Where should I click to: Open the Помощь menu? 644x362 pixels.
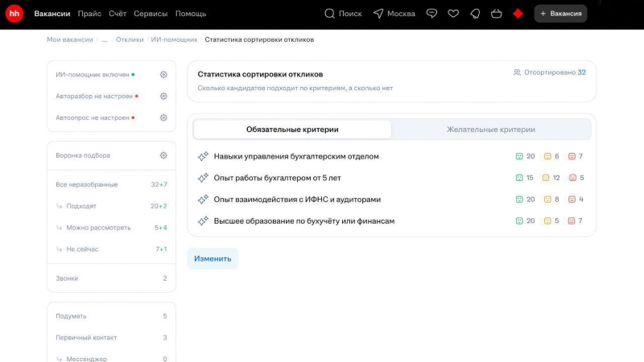pos(191,14)
